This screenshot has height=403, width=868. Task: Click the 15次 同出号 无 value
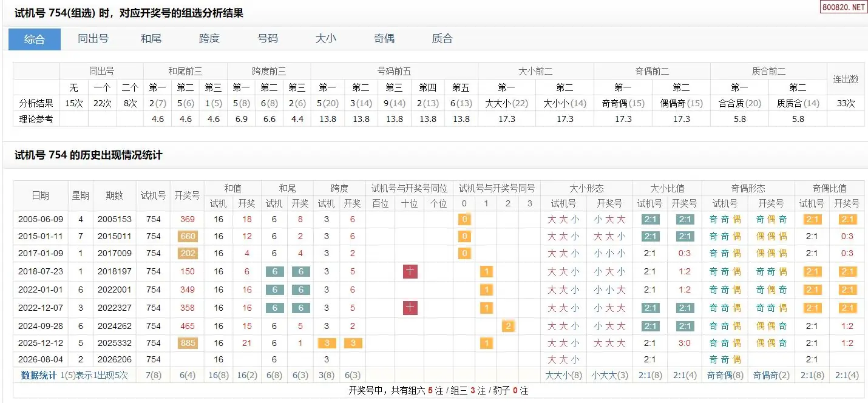73,104
